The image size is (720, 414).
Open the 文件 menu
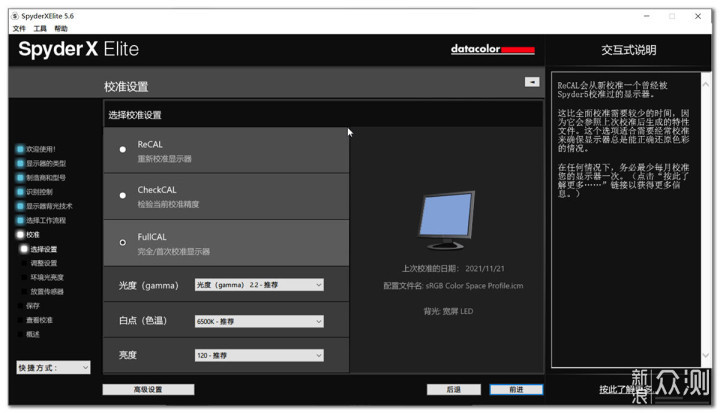[19, 28]
